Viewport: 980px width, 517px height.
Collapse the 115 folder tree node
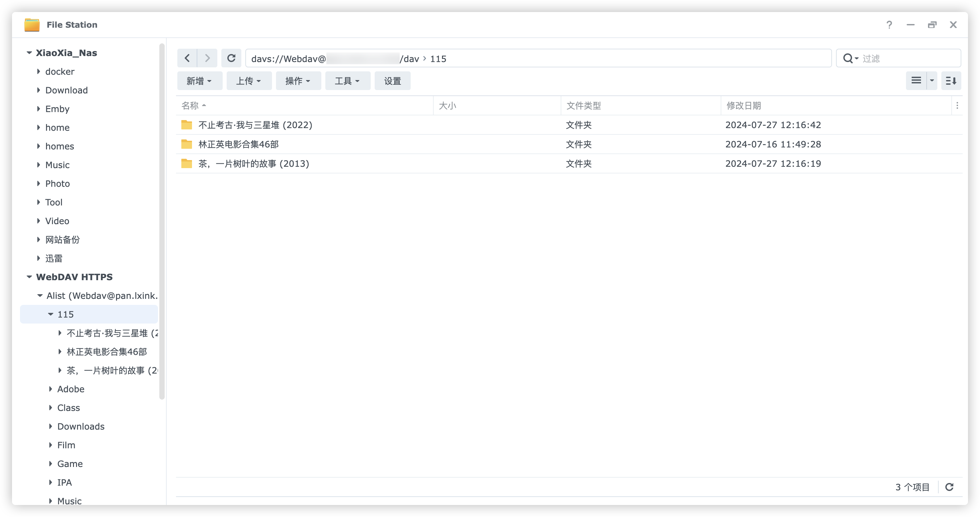(50, 314)
